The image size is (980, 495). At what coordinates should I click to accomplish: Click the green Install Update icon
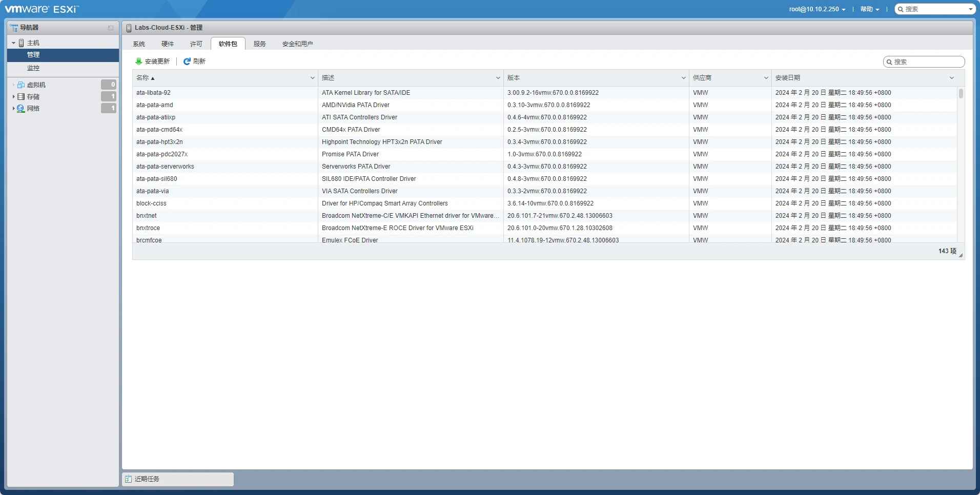(138, 61)
